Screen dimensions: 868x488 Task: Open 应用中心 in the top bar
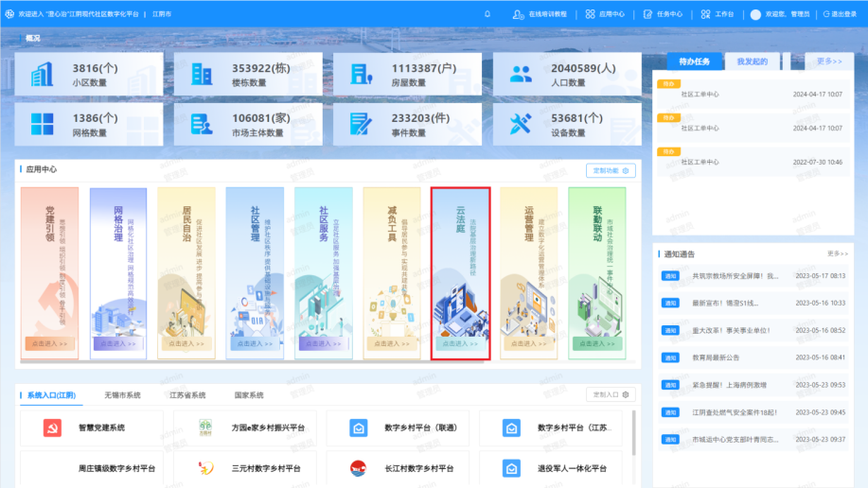(x=605, y=14)
